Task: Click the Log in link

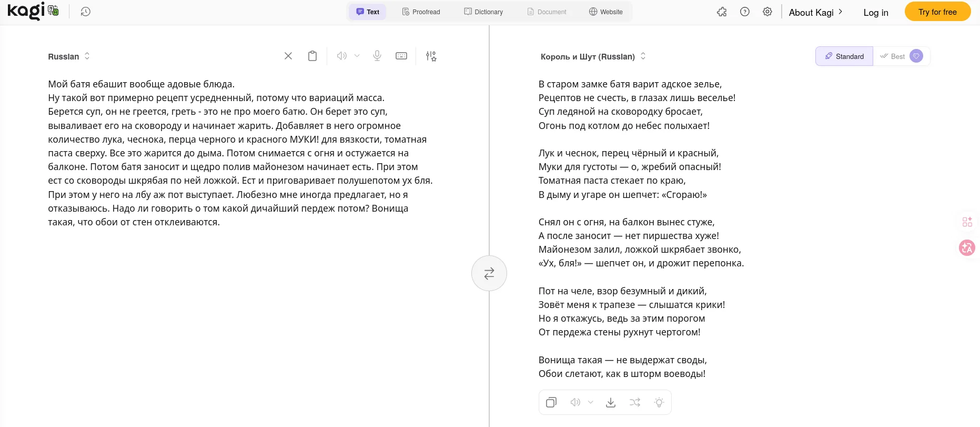Action: coord(876,13)
